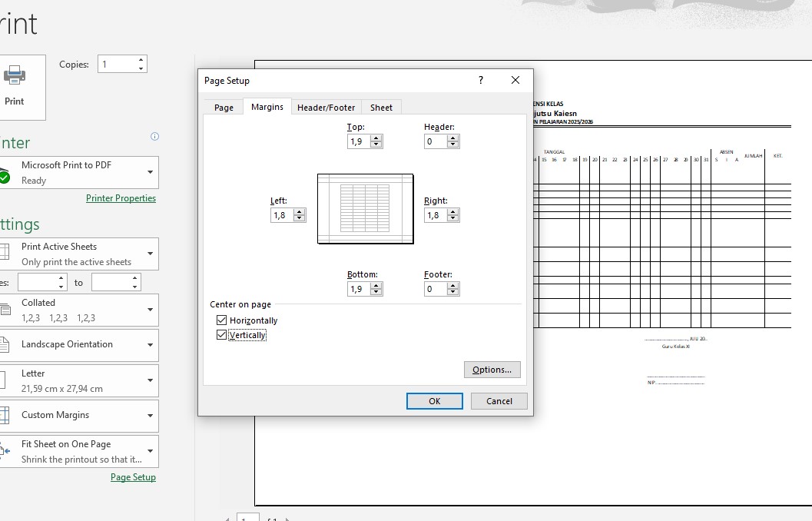
Task: Click the info icon beside the Printer heading
Action: click(x=154, y=136)
